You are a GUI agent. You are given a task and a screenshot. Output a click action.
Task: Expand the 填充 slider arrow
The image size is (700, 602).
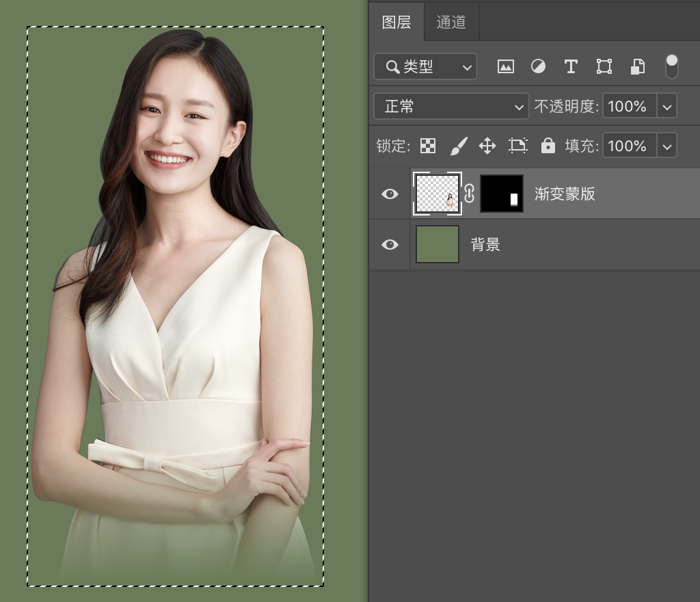point(667,146)
